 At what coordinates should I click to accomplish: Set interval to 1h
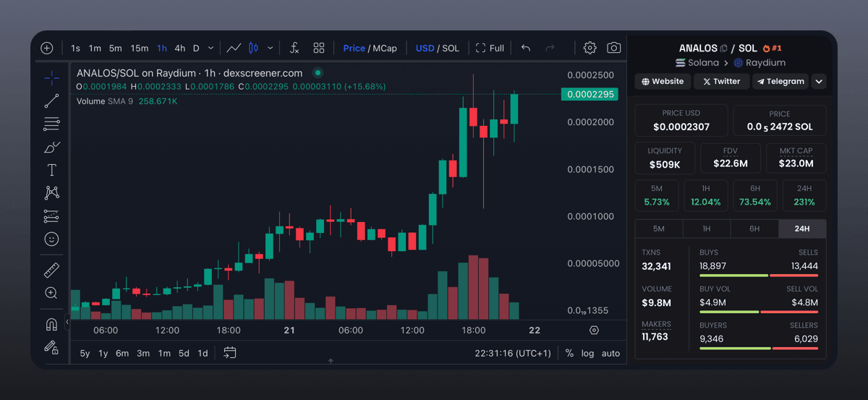tap(162, 48)
